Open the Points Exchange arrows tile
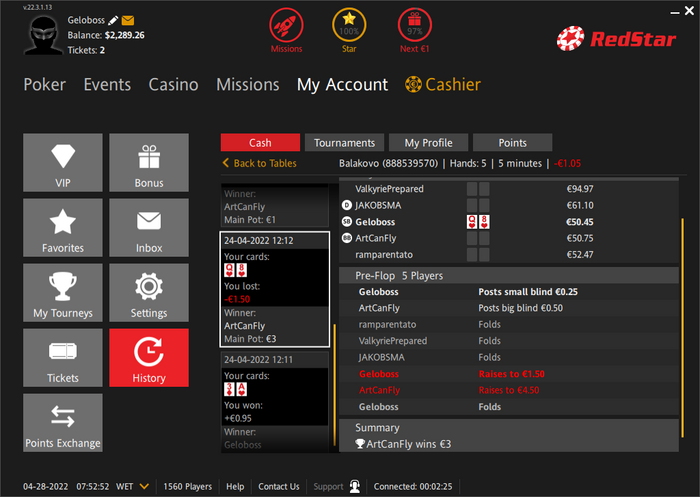Image resolution: width=700 pixels, height=497 pixels. pos(63,423)
